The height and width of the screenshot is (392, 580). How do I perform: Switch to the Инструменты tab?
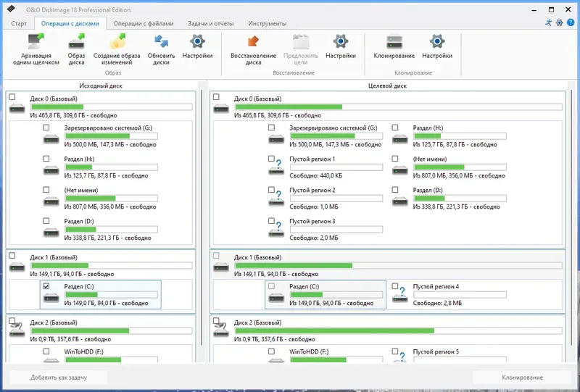(268, 23)
